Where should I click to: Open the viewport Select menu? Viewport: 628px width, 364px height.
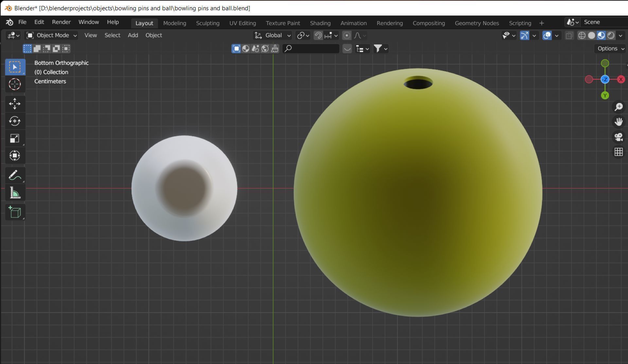click(x=112, y=35)
